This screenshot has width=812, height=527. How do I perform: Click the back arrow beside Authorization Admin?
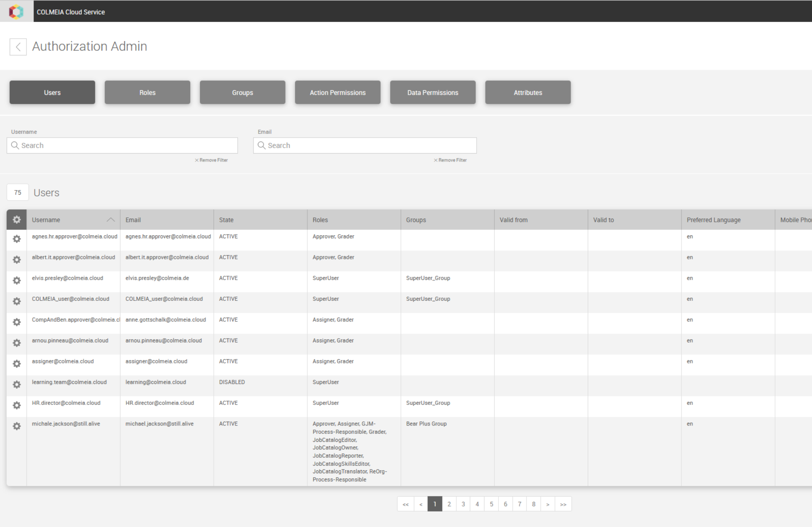click(18, 47)
